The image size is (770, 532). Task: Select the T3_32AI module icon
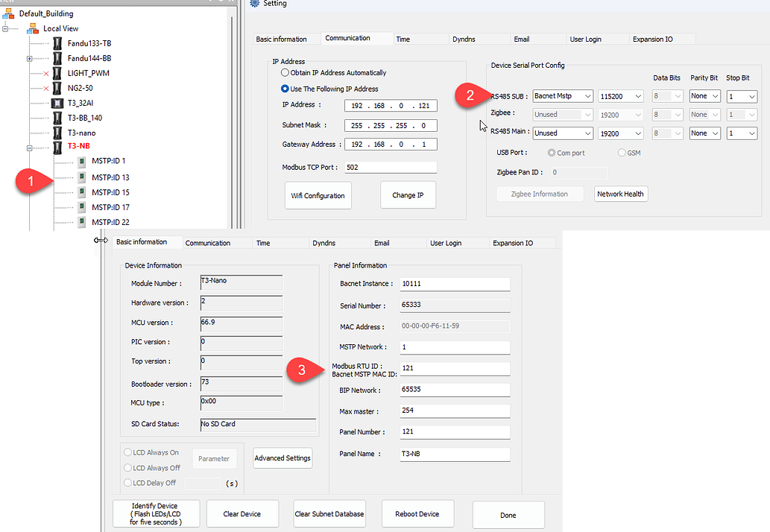(x=57, y=102)
